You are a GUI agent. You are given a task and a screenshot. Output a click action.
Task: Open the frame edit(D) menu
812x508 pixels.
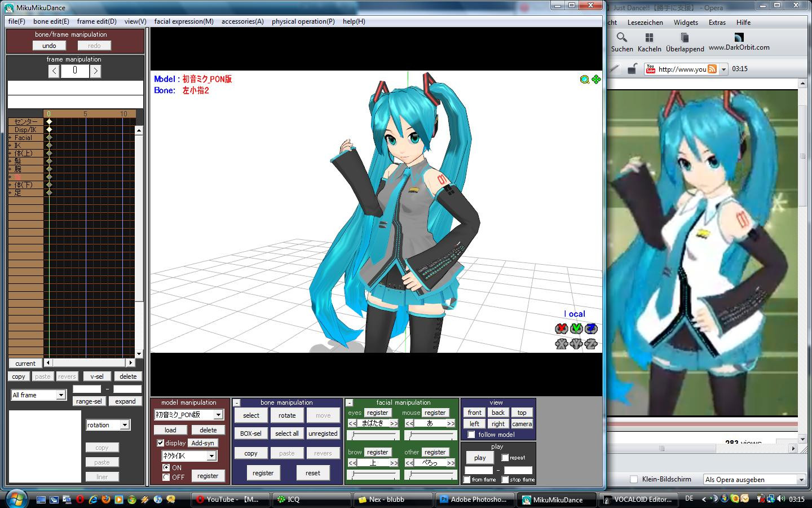point(97,21)
